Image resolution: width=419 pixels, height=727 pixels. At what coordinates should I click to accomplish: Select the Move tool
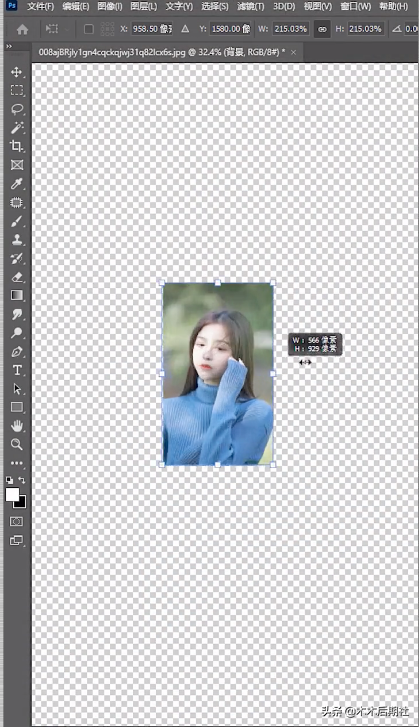pos(17,72)
